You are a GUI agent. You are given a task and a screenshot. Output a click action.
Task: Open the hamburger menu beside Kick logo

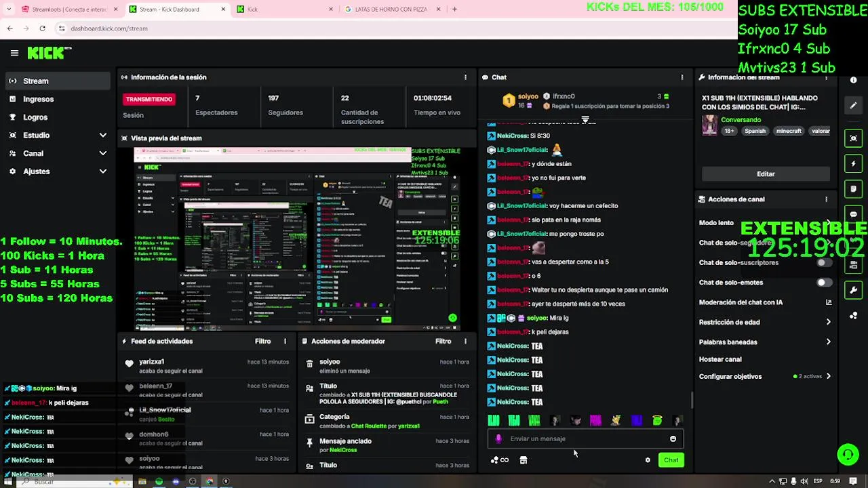[14, 53]
